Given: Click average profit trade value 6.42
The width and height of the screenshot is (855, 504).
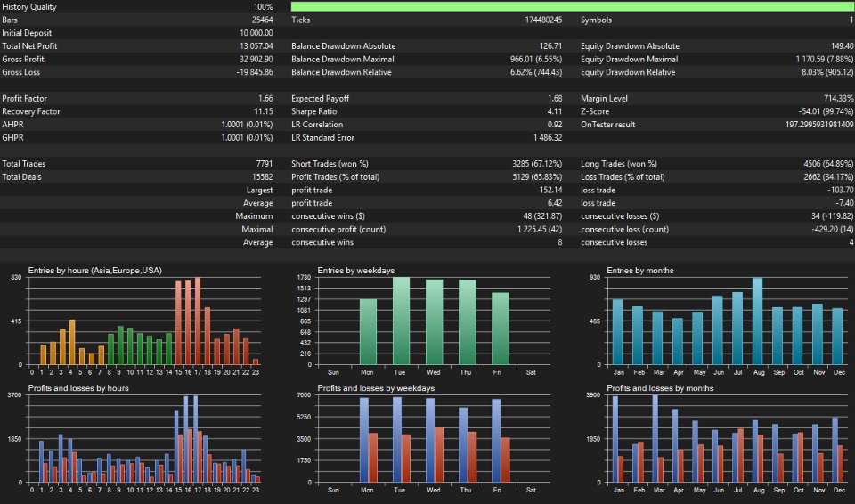Looking at the screenshot, I should click(x=555, y=203).
